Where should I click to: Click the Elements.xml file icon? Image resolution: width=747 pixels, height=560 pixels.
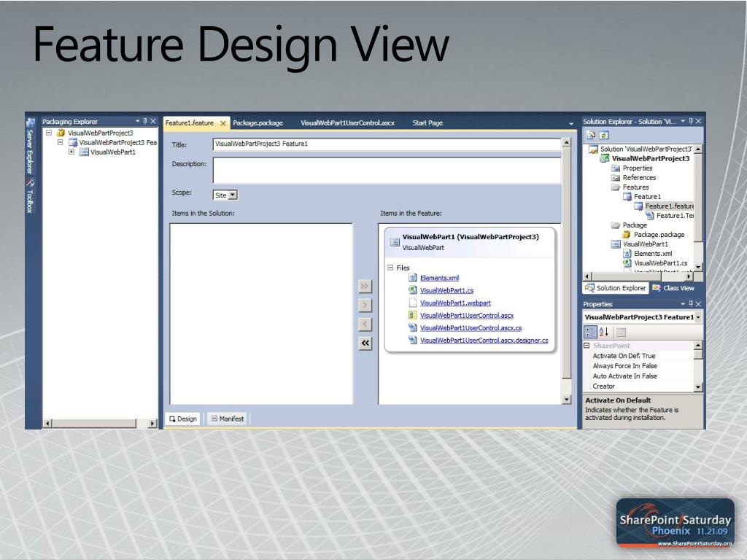(413, 278)
